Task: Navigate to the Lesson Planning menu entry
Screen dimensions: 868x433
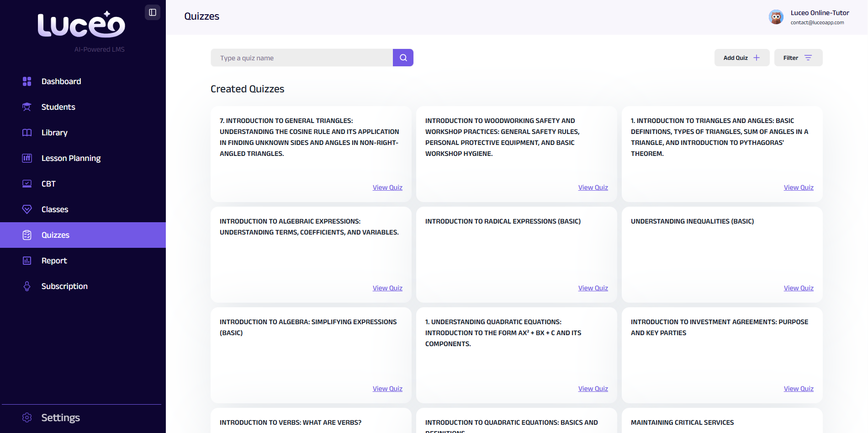Action: 71,158
